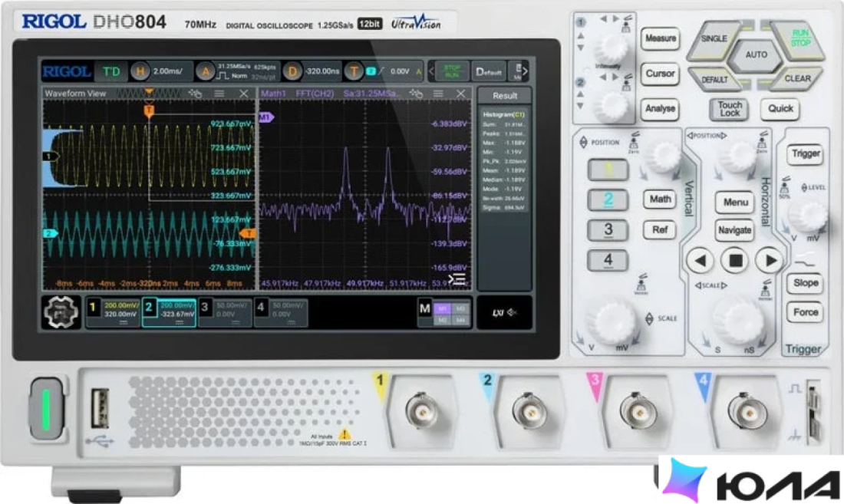Image resolution: width=844 pixels, height=504 pixels.
Task: Click the green power button
Action: pyautogui.click(x=47, y=409)
